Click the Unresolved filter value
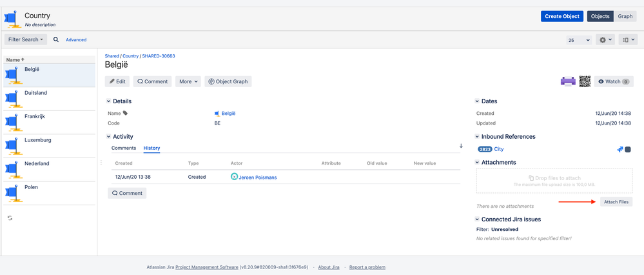The image size is (644, 275). coord(504,229)
